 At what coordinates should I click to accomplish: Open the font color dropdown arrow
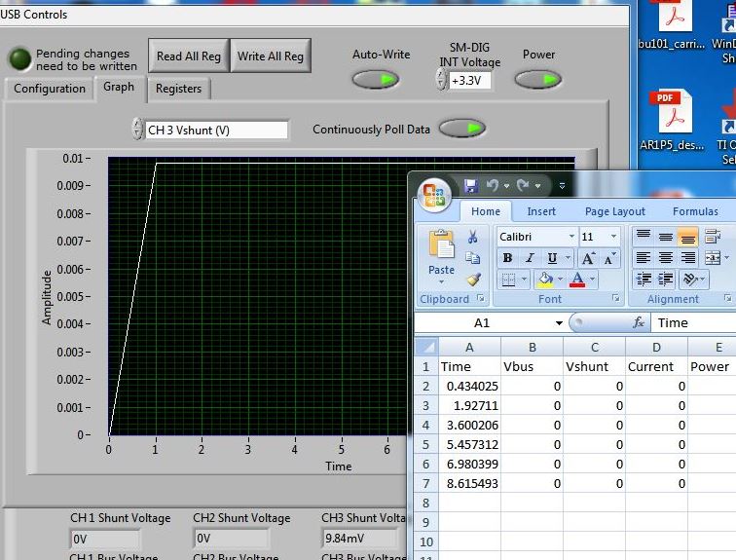coord(592,280)
